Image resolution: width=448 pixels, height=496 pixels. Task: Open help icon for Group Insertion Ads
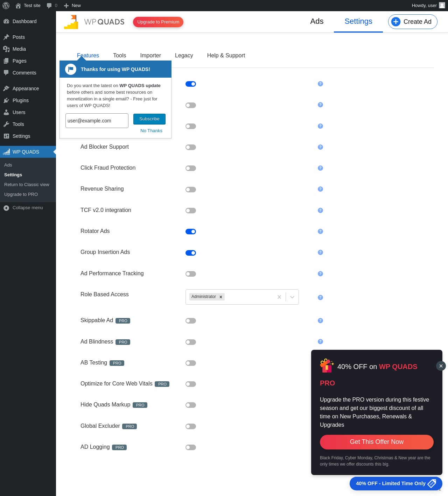pyautogui.click(x=320, y=253)
